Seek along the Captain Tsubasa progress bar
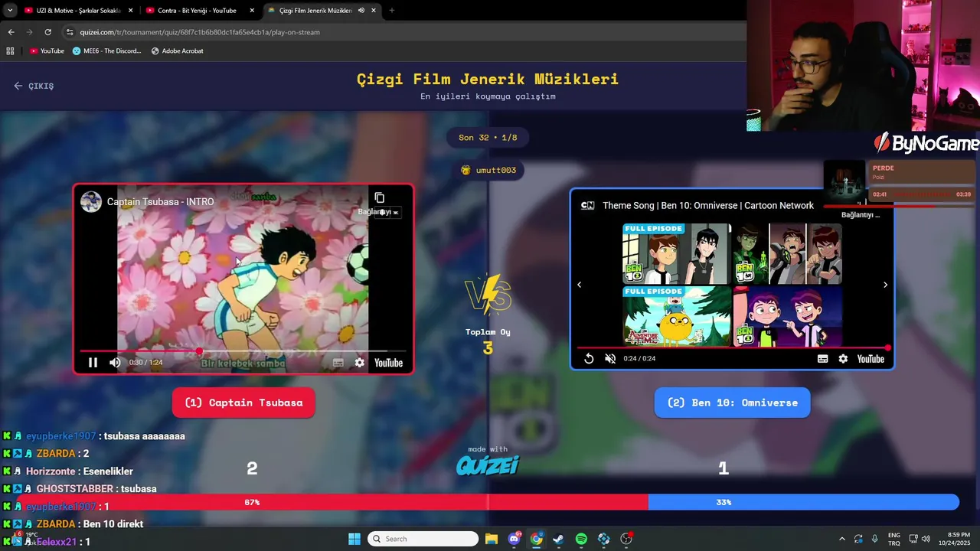This screenshot has width=980, height=551. pyautogui.click(x=243, y=351)
